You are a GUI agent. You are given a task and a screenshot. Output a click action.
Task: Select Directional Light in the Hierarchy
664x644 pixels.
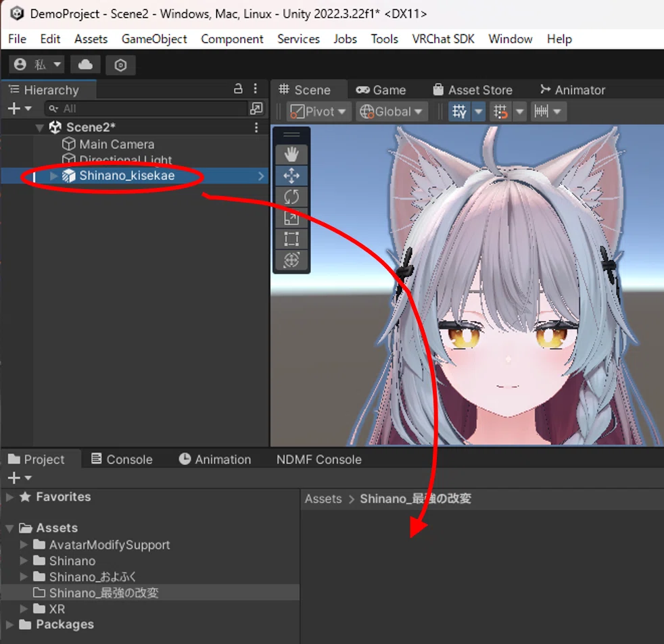point(125,159)
